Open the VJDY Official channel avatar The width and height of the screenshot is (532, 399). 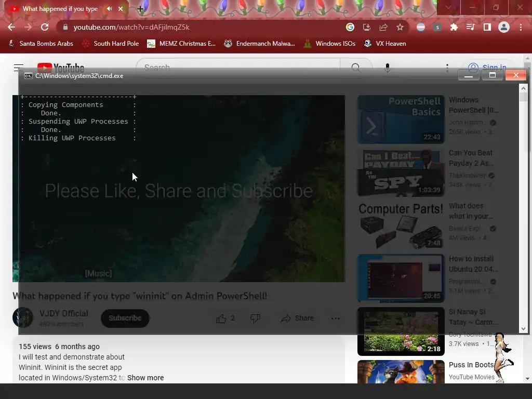23,317
